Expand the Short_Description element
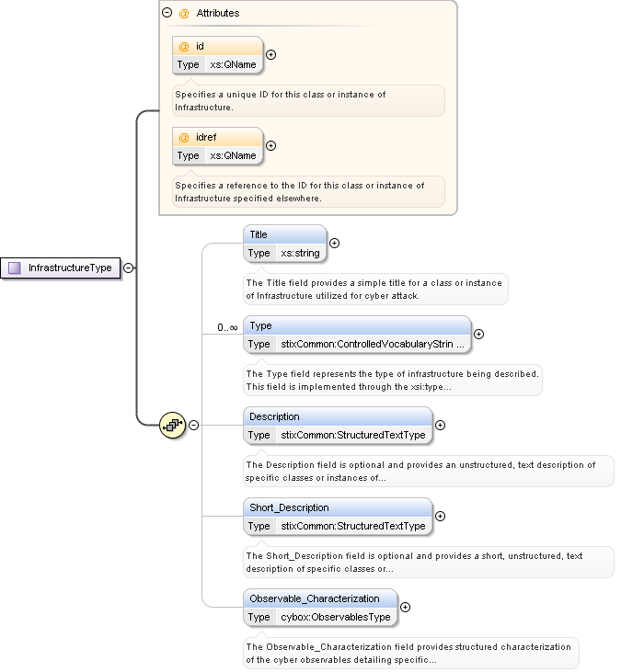The image size is (621, 672). pyautogui.click(x=440, y=517)
